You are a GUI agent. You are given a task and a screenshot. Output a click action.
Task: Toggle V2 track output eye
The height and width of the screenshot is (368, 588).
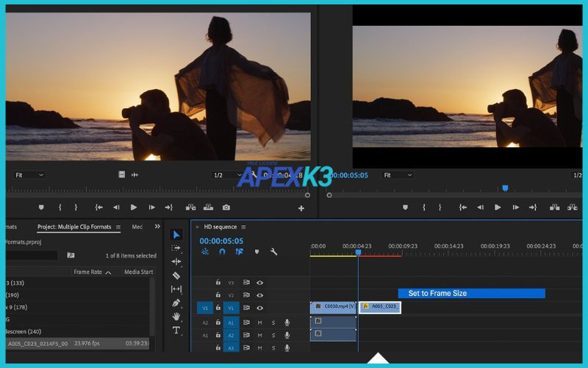260,296
